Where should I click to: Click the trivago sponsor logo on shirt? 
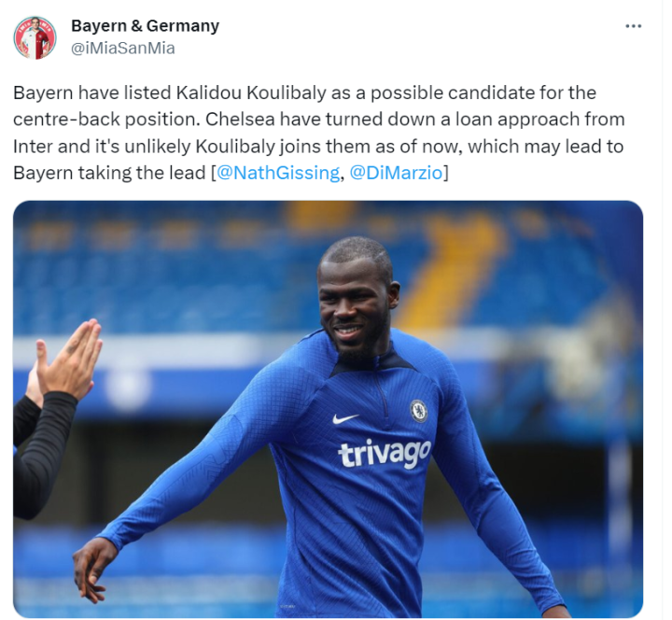pyautogui.click(x=384, y=453)
